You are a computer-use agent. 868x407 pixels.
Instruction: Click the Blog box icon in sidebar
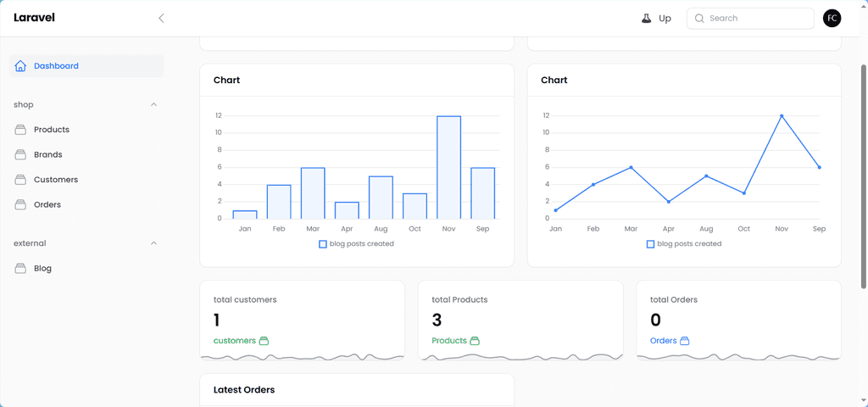[x=20, y=268]
